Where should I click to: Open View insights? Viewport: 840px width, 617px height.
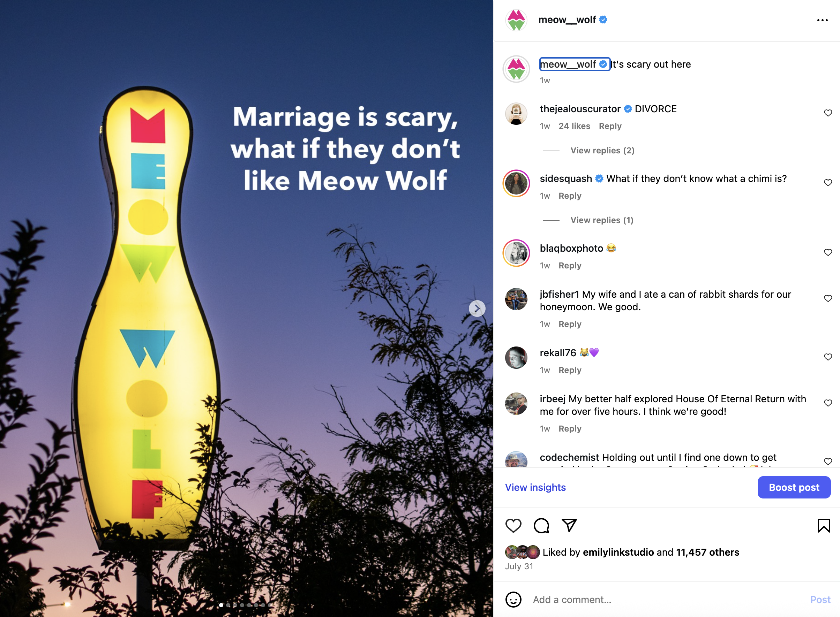coord(535,487)
